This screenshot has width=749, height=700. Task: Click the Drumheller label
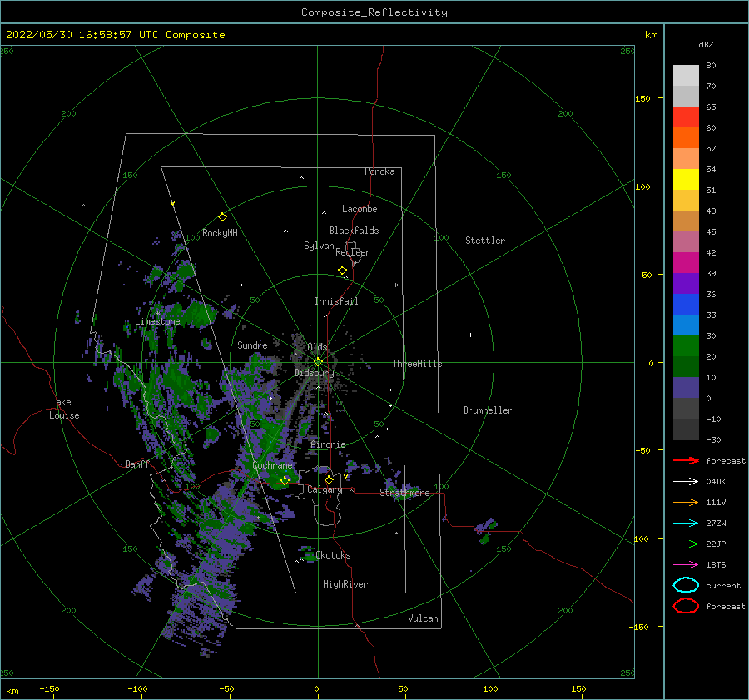488,410
